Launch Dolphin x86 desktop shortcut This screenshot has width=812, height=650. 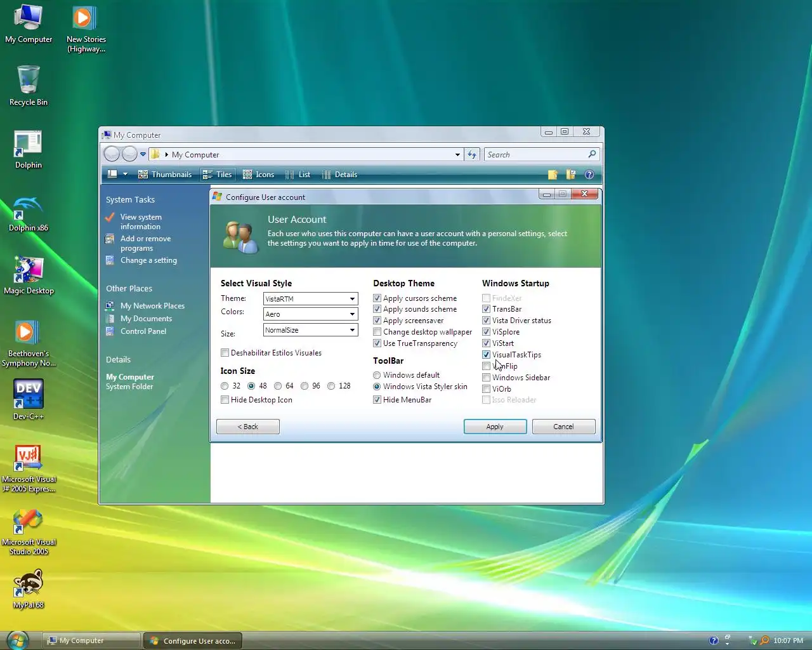pos(28,214)
